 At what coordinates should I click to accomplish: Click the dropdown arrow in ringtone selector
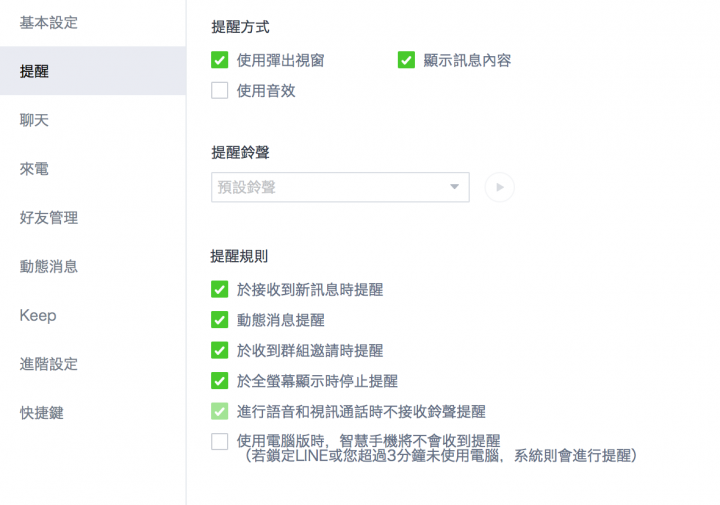[455, 187]
